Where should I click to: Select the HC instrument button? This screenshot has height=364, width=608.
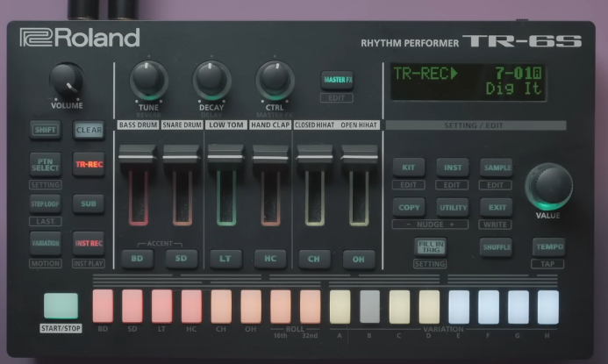pyautogui.click(x=270, y=259)
